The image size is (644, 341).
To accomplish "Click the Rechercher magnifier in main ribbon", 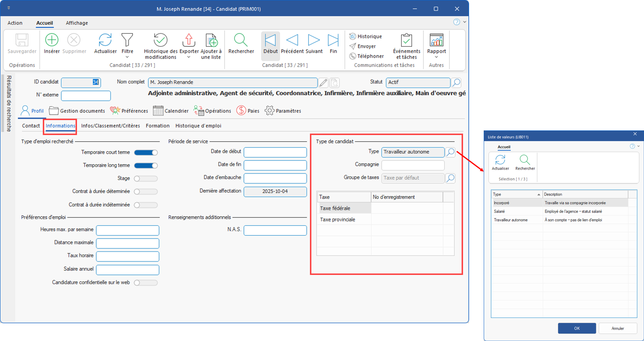I will [241, 40].
